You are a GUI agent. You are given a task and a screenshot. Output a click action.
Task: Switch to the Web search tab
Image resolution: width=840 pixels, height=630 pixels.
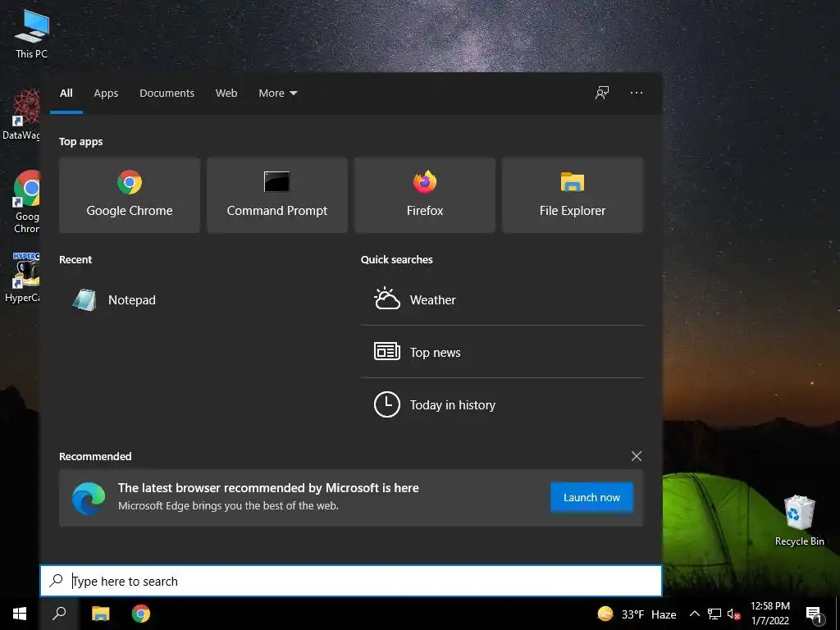click(x=226, y=94)
